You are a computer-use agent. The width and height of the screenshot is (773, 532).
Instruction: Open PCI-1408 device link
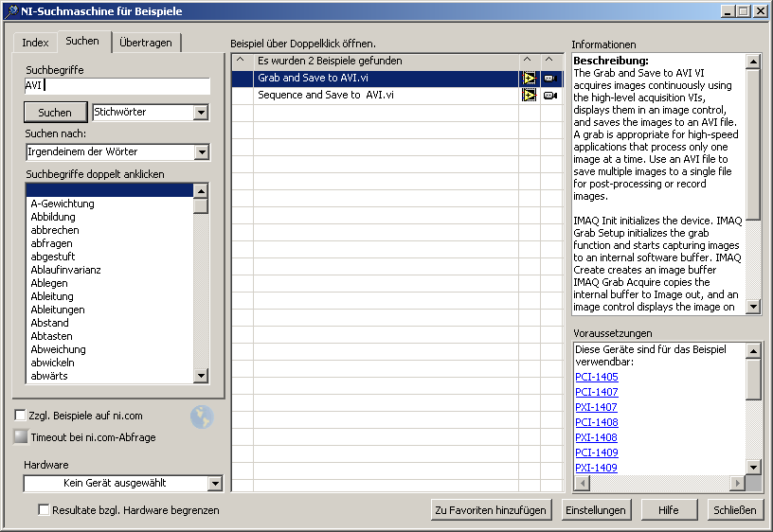tap(597, 422)
